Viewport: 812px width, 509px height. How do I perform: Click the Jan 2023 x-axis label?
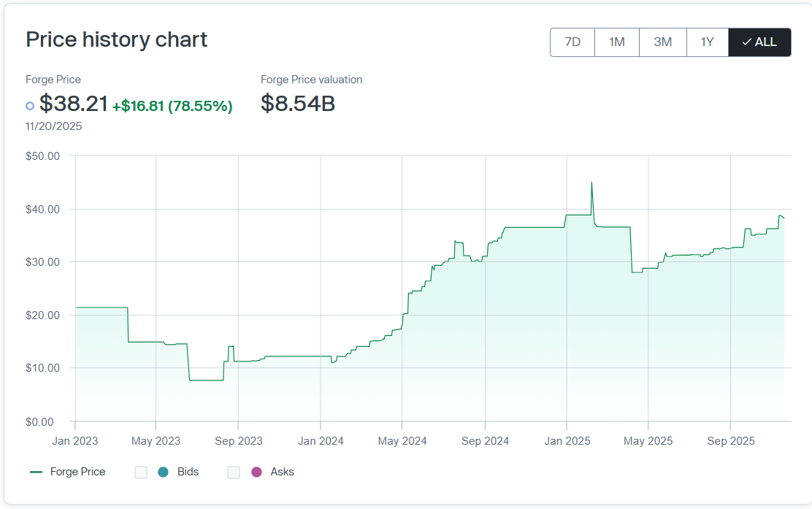tap(75, 441)
